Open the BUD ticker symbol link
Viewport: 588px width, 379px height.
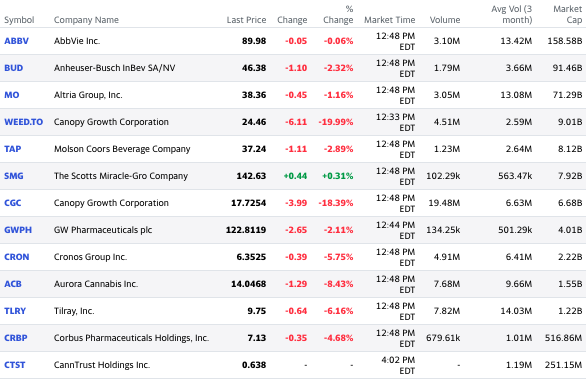[14, 68]
